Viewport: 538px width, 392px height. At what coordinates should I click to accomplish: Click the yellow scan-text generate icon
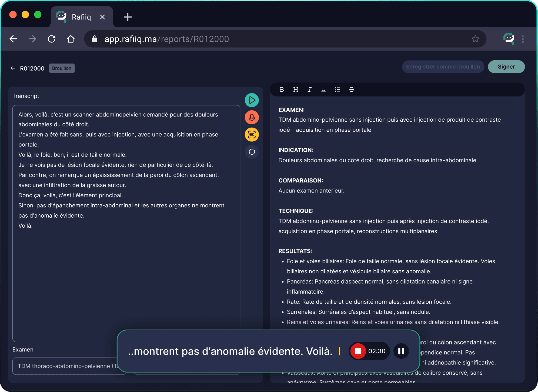[252, 135]
